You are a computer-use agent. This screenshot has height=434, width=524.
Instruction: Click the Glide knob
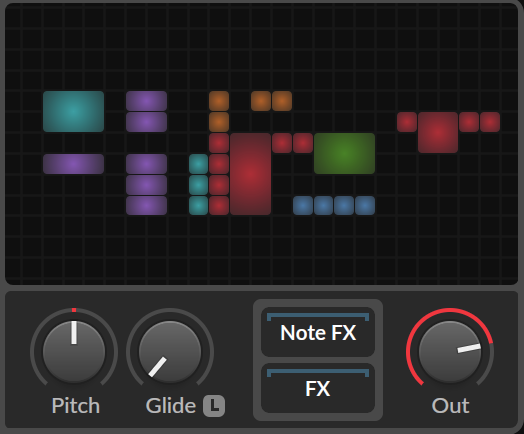click(170, 352)
